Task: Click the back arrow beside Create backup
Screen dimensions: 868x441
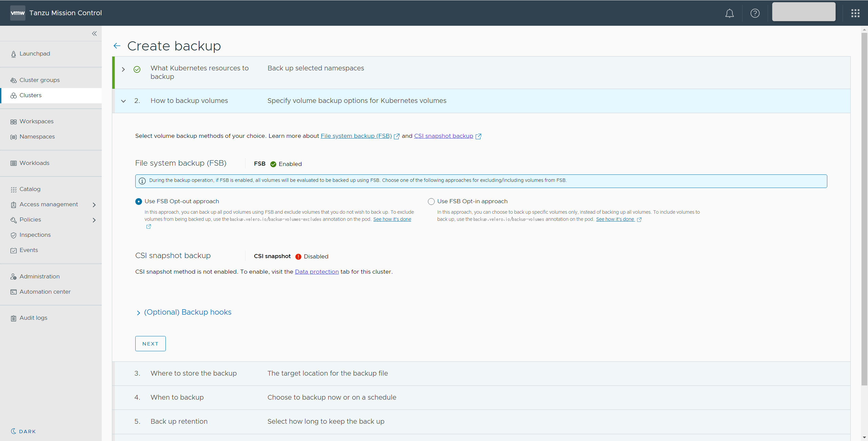Action: point(117,46)
